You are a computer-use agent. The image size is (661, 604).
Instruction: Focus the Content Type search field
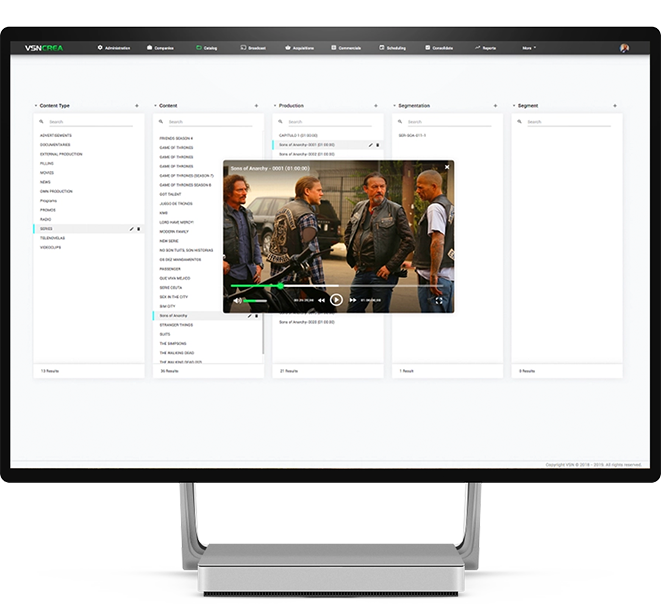[x=90, y=122]
